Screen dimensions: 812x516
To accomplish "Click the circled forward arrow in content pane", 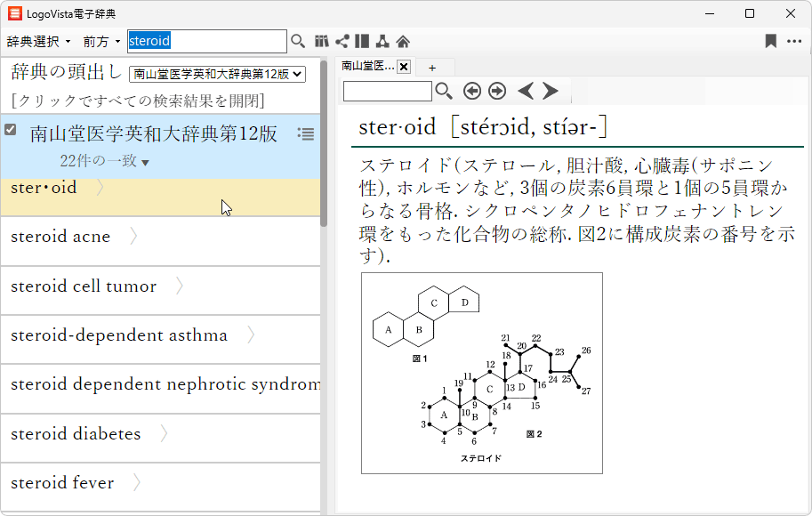I will pos(497,91).
